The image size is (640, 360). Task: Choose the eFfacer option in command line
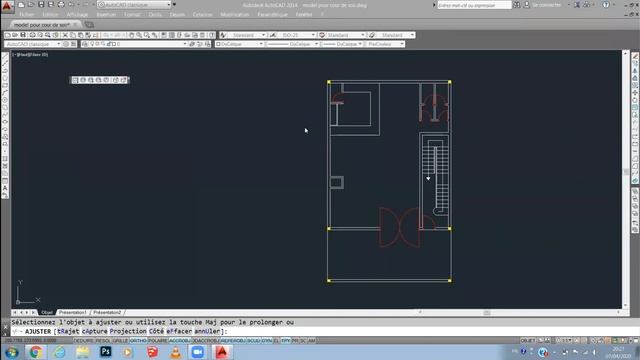click(x=179, y=331)
